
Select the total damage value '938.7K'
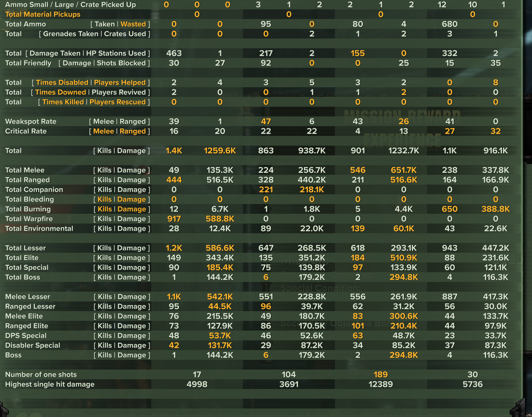coord(312,150)
